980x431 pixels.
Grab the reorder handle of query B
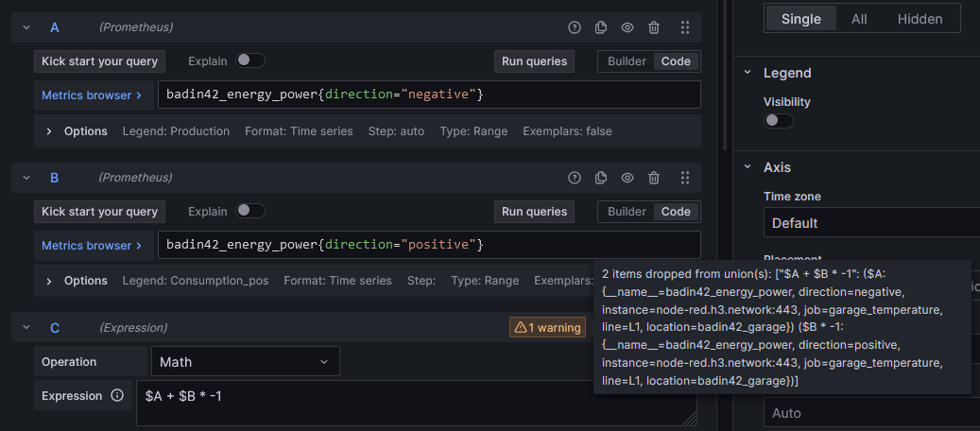tap(685, 178)
